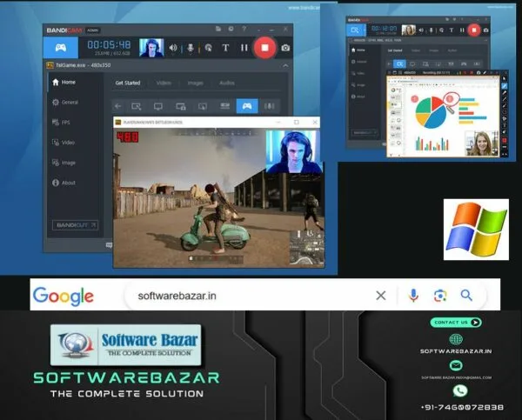Select rectangle-on-screen mode in large Bandicam strip

tap(137, 106)
